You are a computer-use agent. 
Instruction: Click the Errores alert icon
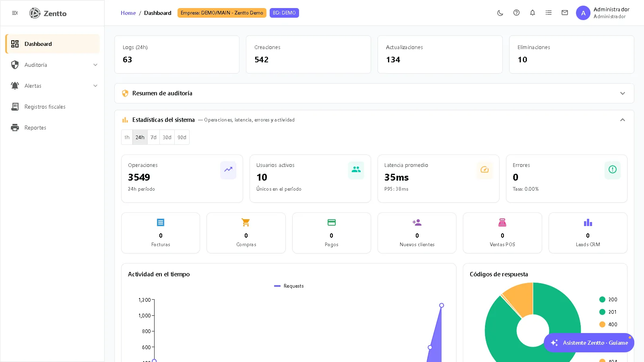coord(613,170)
